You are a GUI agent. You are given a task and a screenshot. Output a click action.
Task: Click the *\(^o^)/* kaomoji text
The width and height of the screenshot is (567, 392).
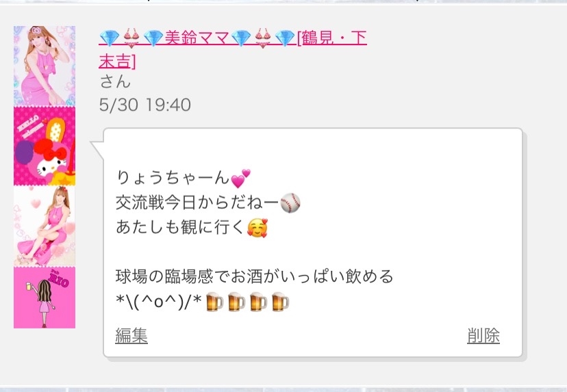tap(159, 302)
